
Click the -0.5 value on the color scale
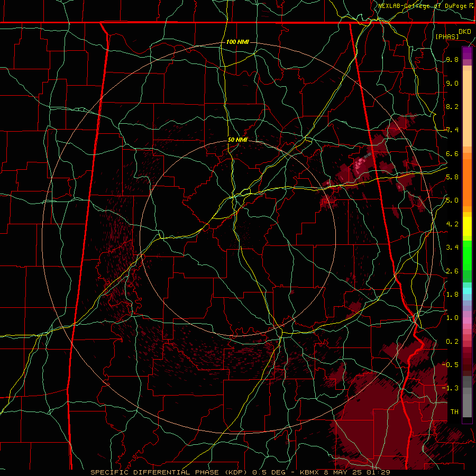click(451, 364)
